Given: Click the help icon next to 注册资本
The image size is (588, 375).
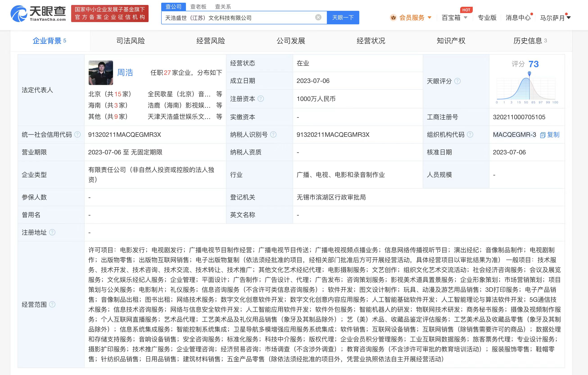Looking at the screenshot, I should (x=260, y=98).
